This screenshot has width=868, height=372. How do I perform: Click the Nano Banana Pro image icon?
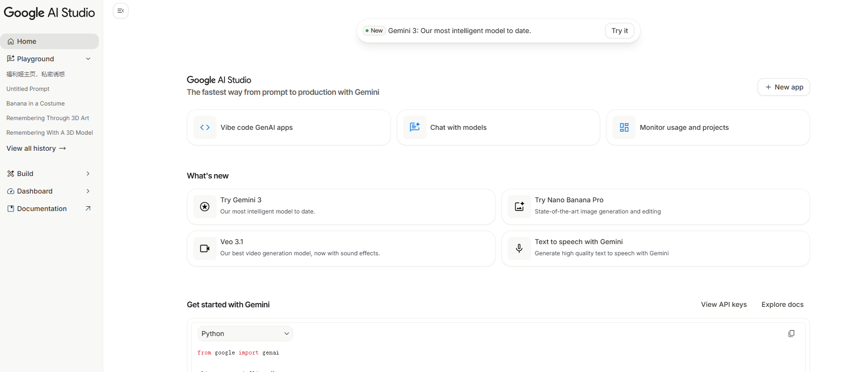519,207
